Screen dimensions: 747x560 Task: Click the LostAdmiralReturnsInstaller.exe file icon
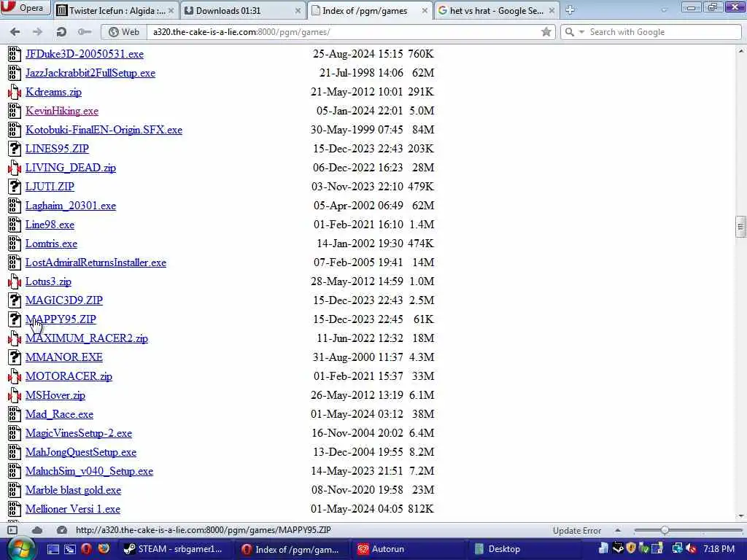(15, 262)
